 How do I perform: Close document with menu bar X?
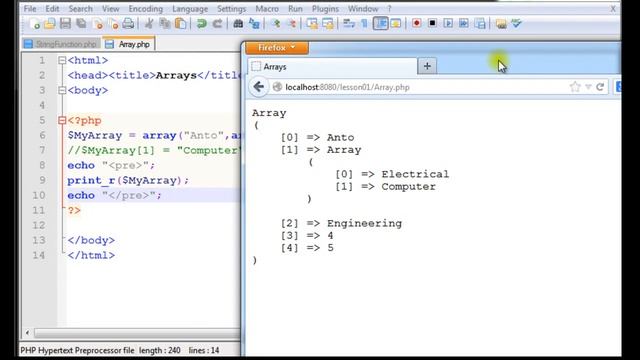613,8
